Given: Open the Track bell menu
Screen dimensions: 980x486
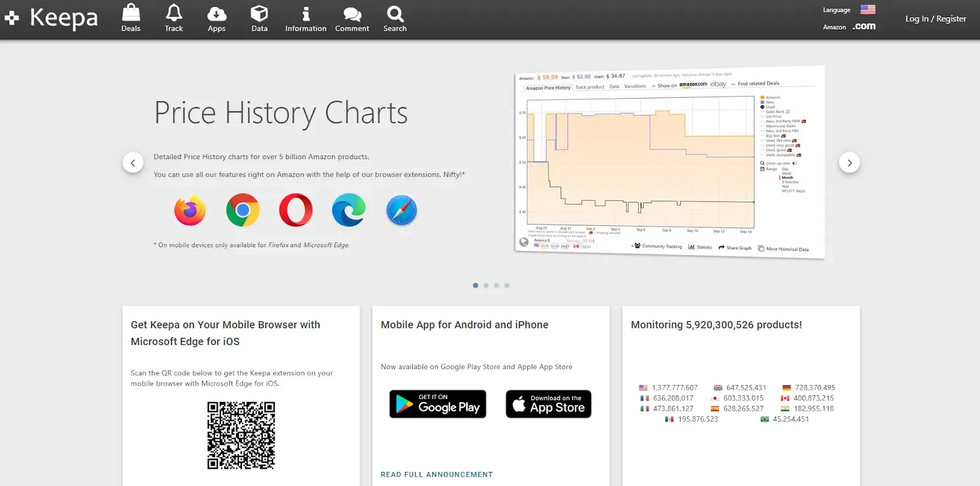Looking at the screenshot, I should coord(174,18).
